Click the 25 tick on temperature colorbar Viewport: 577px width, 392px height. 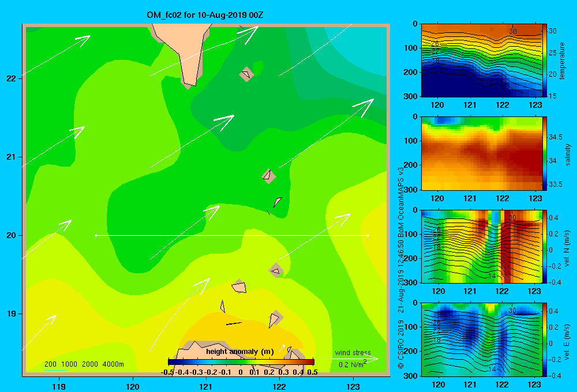point(553,53)
